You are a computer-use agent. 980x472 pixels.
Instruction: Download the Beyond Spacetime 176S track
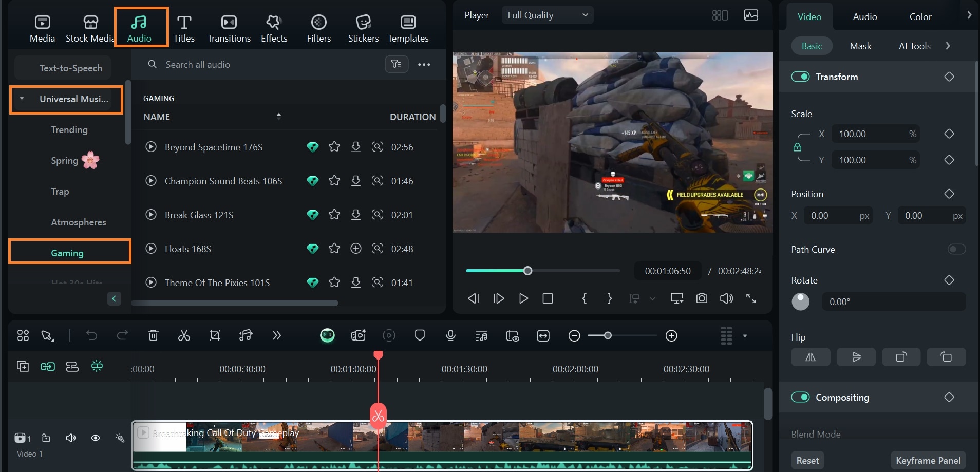(x=355, y=147)
